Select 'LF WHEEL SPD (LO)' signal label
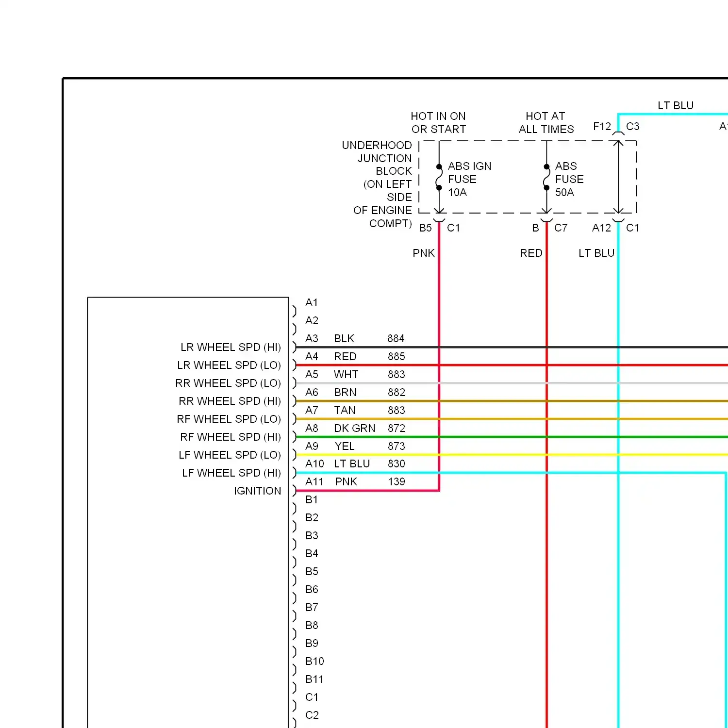The height and width of the screenshot is (728, 728). [x=230, y=455]
